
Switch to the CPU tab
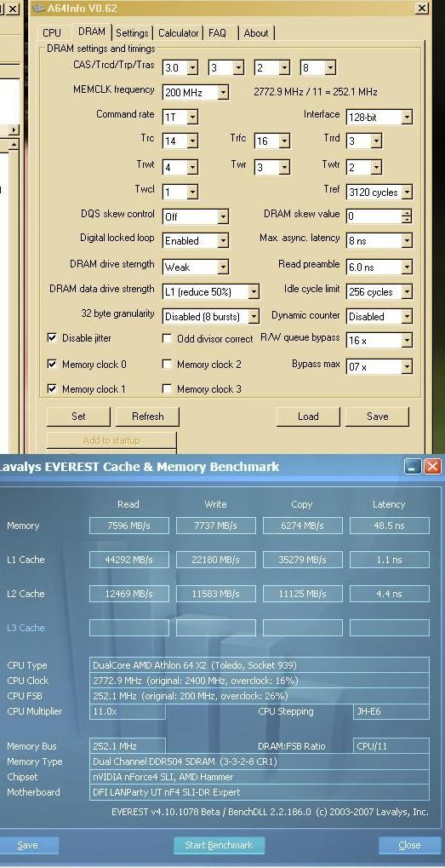[x=51, y=33]
